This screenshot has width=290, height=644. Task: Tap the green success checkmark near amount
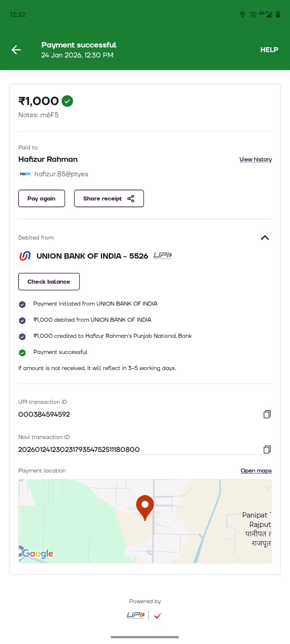[67, 101]
